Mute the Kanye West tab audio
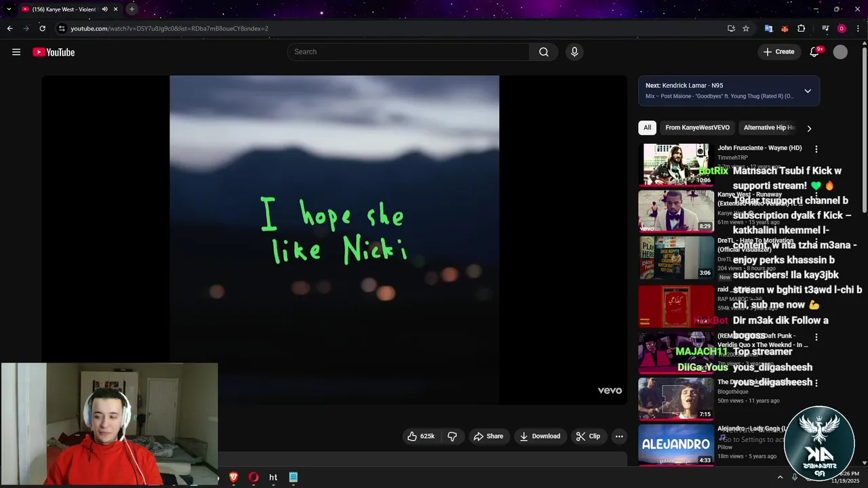The image size is (868, 488). pos(104,9)
